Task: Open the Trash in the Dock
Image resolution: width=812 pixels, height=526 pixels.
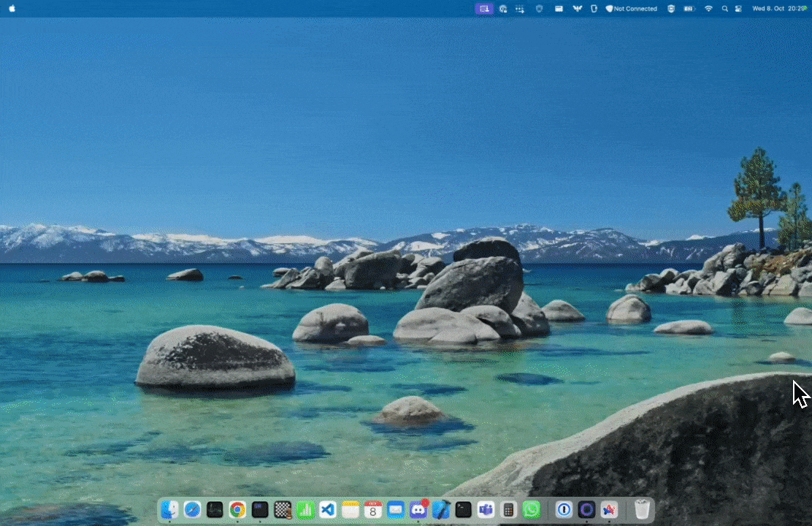Action: pyautogui.click(x=642, y=509)
